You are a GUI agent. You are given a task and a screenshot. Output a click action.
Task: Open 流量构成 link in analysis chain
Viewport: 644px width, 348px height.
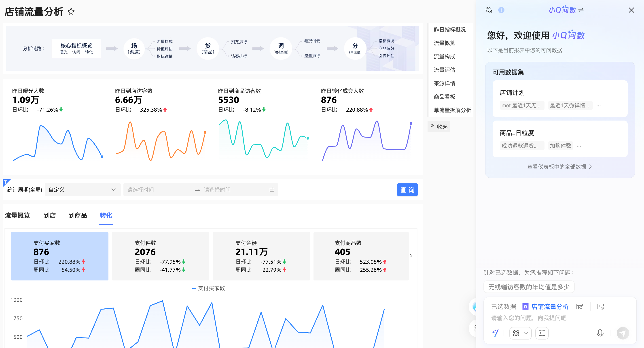click(165, 42)
